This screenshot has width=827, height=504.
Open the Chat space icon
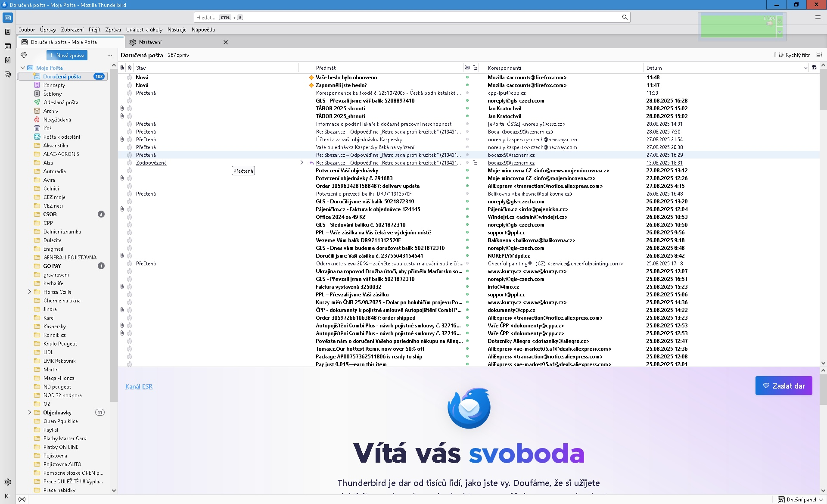click(x=7, y=75)
